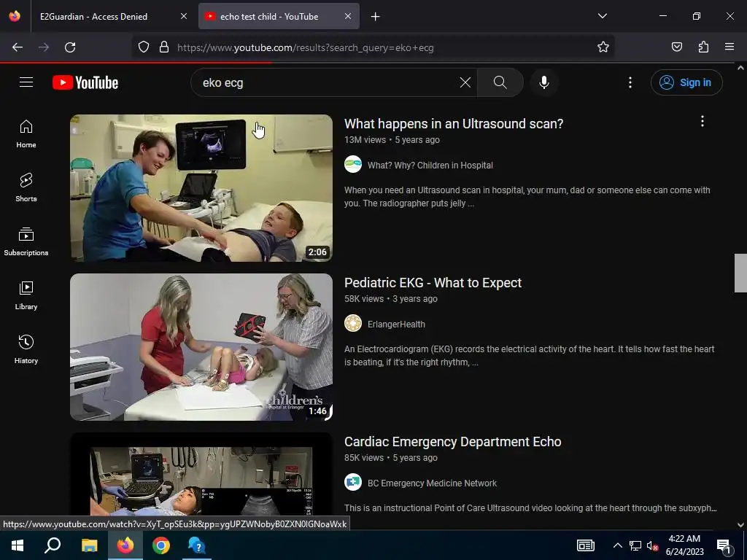Bookmark this page with the star icon
Image resolution: width=747 pixels, height=560 pixels.
tap(603, 47)
